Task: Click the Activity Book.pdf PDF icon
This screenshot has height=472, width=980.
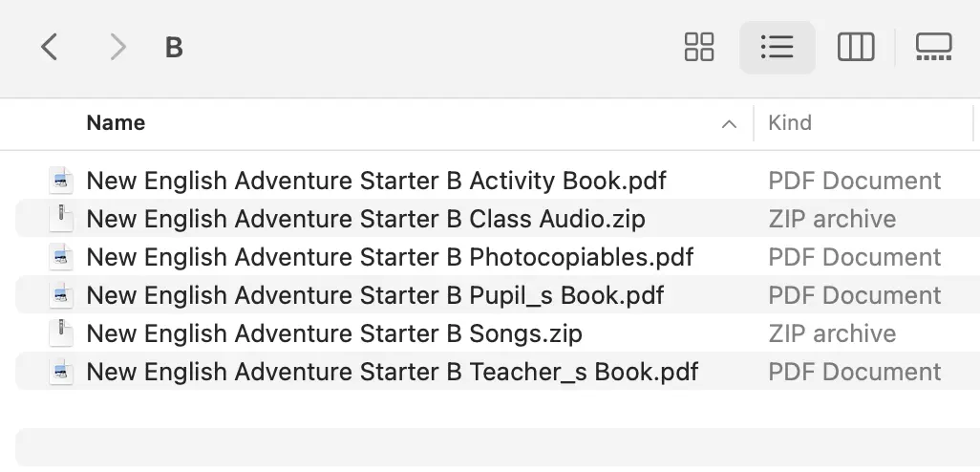Action: coord(61,181)
